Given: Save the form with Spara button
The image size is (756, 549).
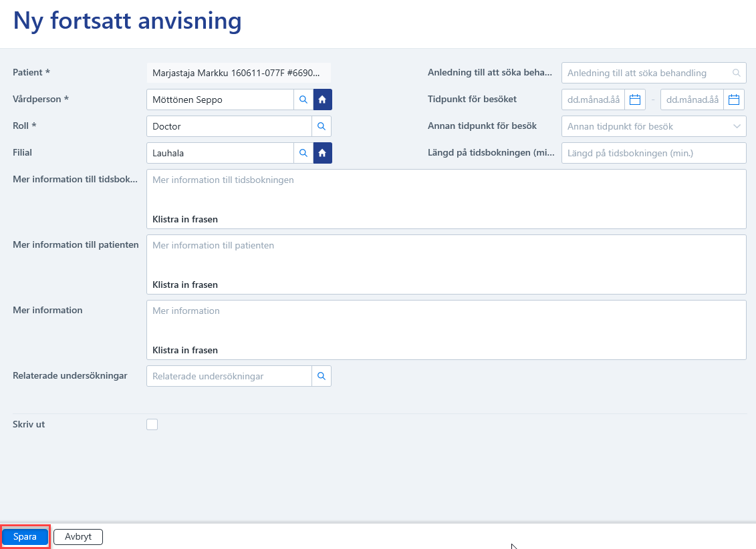Looking at the screenshot, I should pos(25,536).
